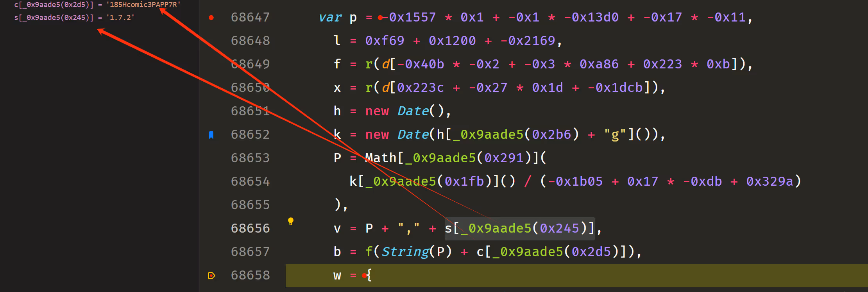The height and width of the screenshot is (292, 868).
Task: Click line number 68654
Action: coord(250,181)
